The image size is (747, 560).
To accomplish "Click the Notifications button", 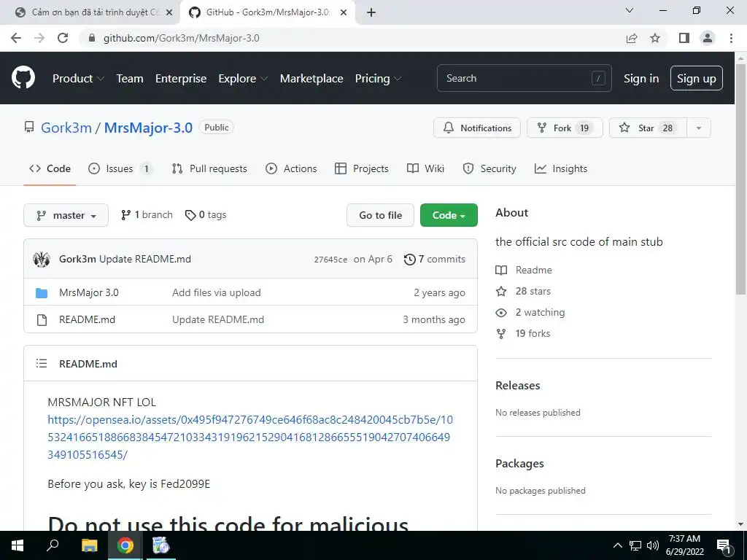I will coord(477,128).
